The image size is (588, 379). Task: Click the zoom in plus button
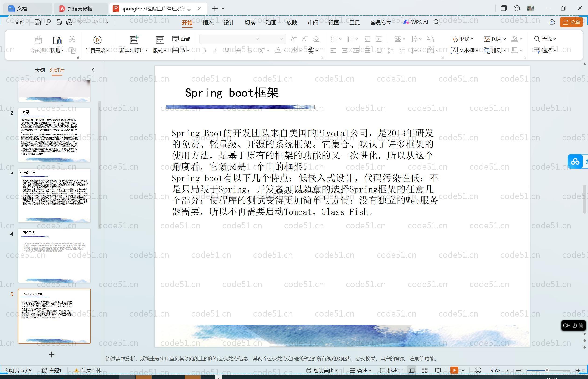(578, 370)
